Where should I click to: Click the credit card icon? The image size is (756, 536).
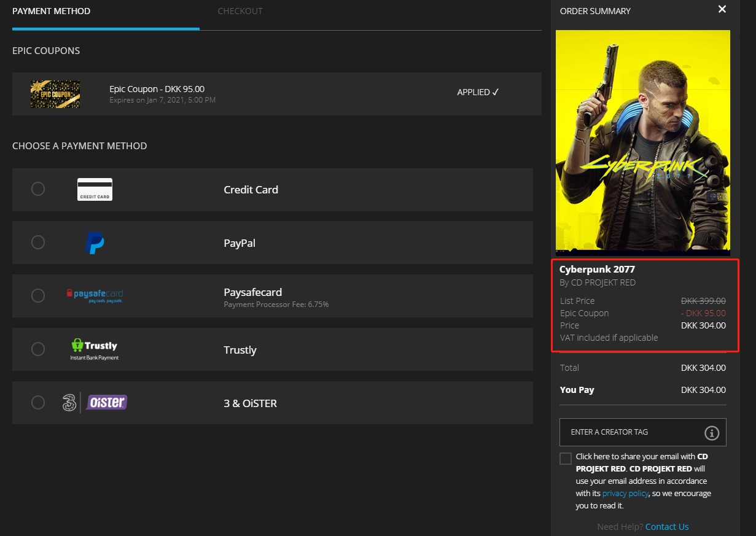(95, 189)
